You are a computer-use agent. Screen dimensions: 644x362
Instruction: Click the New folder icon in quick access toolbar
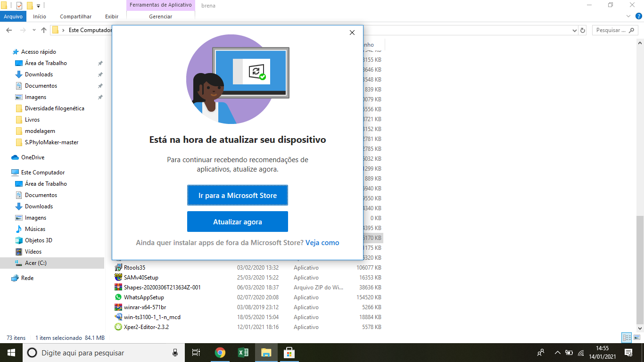point(30,6)
